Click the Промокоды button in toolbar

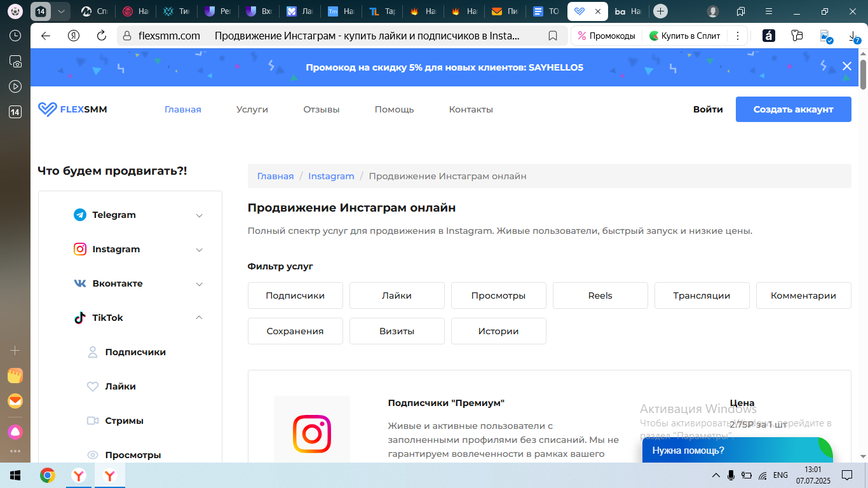606,36
